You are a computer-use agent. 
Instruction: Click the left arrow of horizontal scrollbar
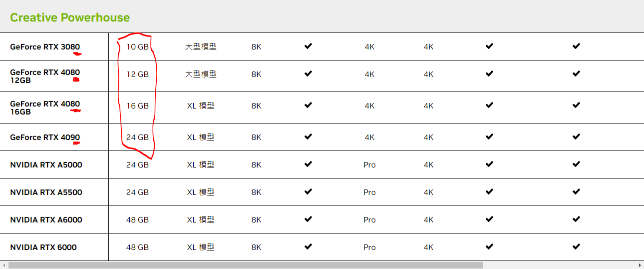click(x=3, y=265)
